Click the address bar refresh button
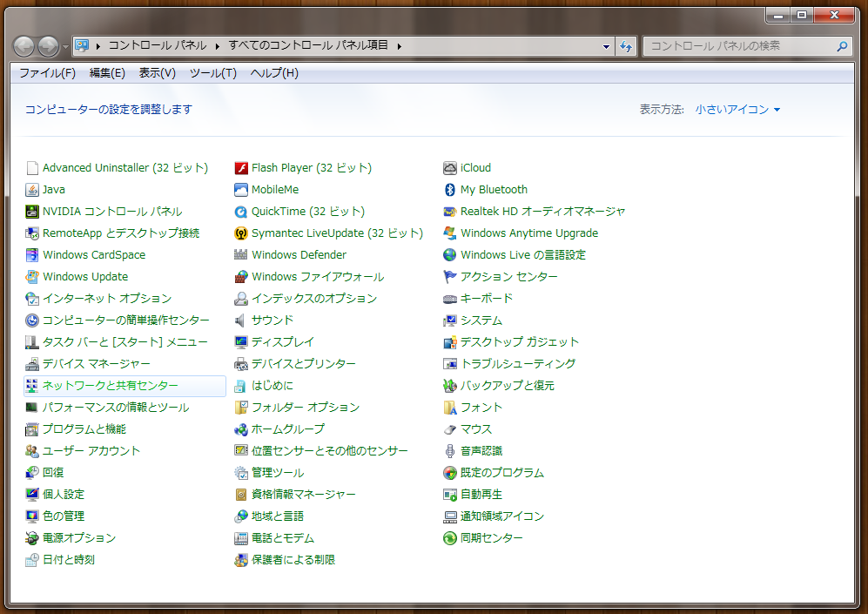 pyautogui.click(x=626, y=46)
